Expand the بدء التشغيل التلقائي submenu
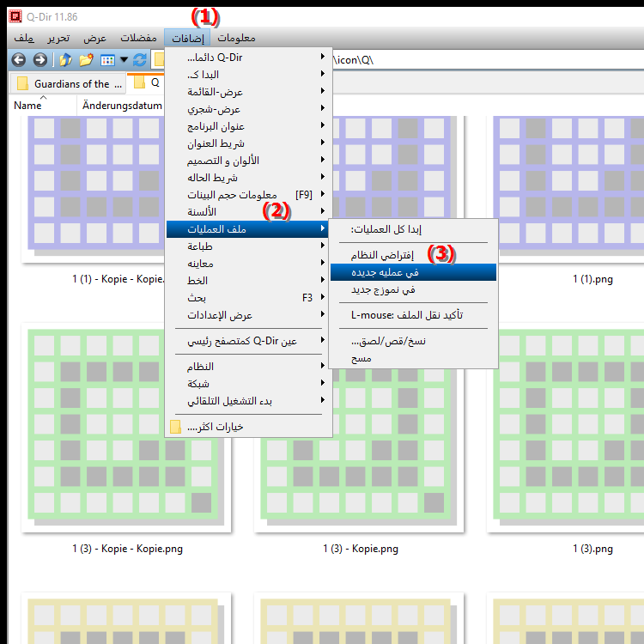 248,401
